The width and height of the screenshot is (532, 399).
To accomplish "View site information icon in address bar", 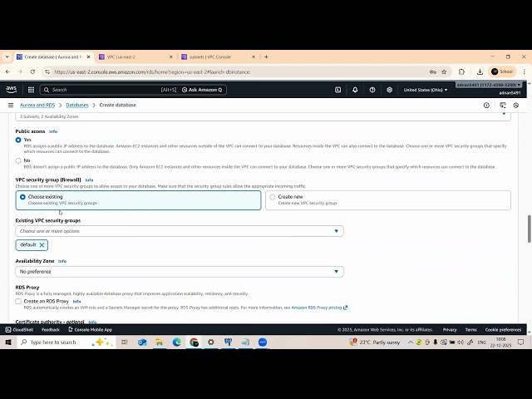I will (47, 71).
